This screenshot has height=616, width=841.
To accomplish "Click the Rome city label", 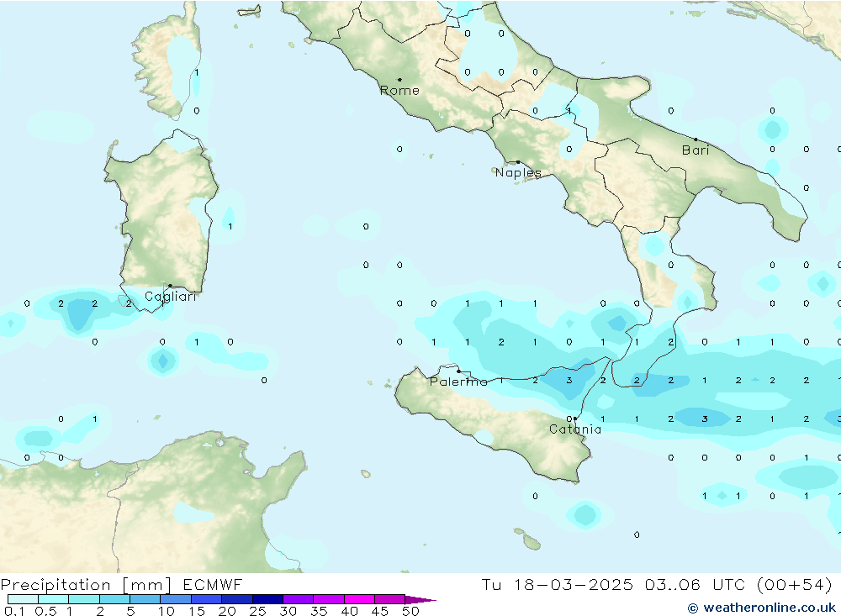I will pyautogui.click(x=399, y=91).
